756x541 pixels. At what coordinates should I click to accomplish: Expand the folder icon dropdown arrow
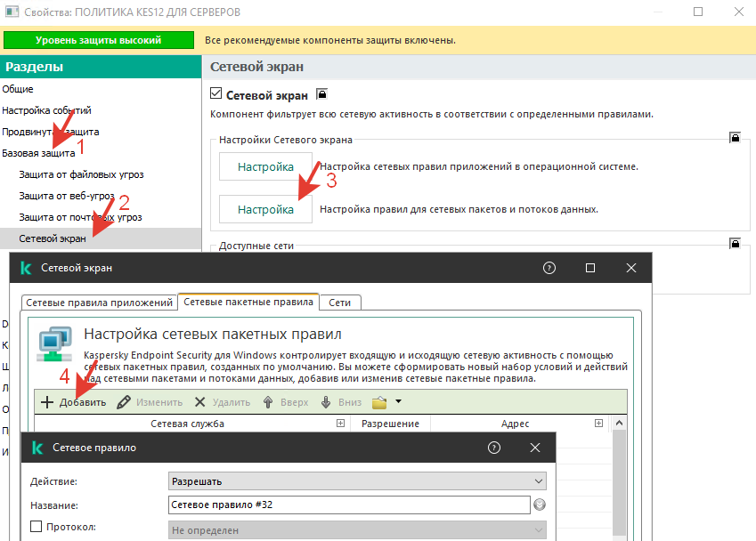tap(398, 401)
